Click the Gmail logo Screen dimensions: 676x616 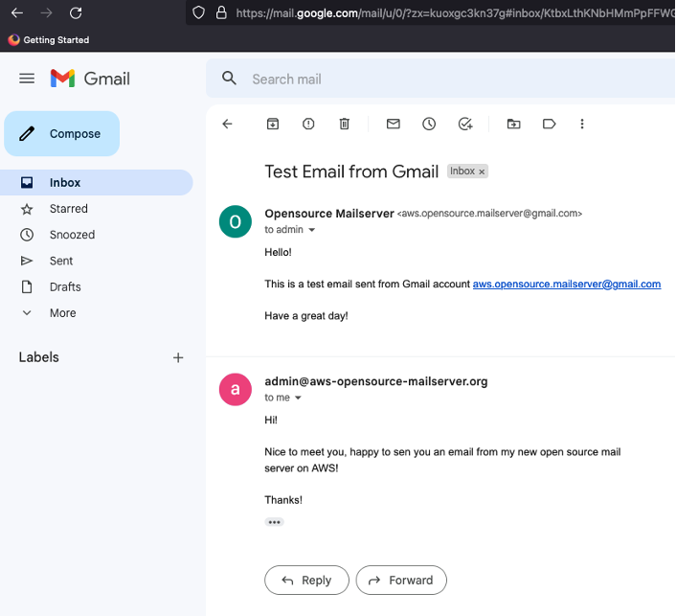tap(90, 79)
